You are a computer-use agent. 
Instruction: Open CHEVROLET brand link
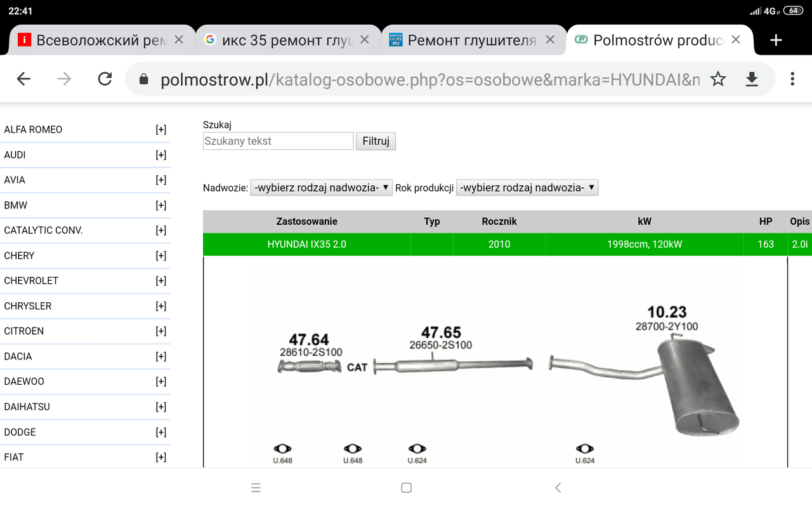[x=31, y=281]
